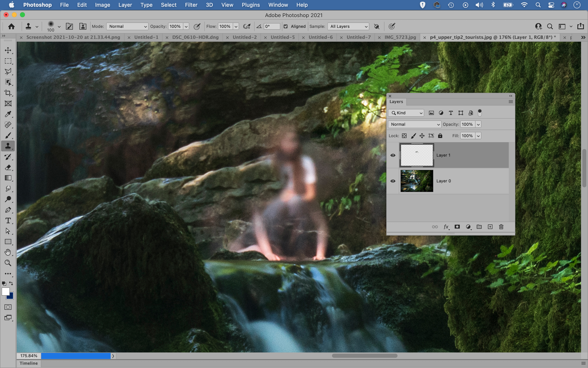588x368 pixels.
Task: Toggle the Brush Settings panel
Action: [69, 26]
